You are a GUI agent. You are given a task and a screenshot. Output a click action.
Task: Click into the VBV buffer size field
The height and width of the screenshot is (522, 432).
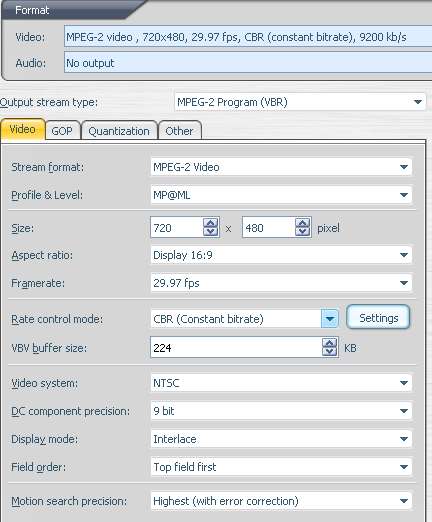coord(236,348)
